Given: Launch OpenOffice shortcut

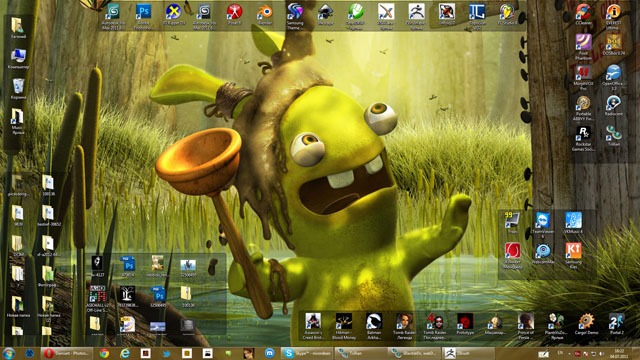Looking at the screenshot, I should (613, 78).
